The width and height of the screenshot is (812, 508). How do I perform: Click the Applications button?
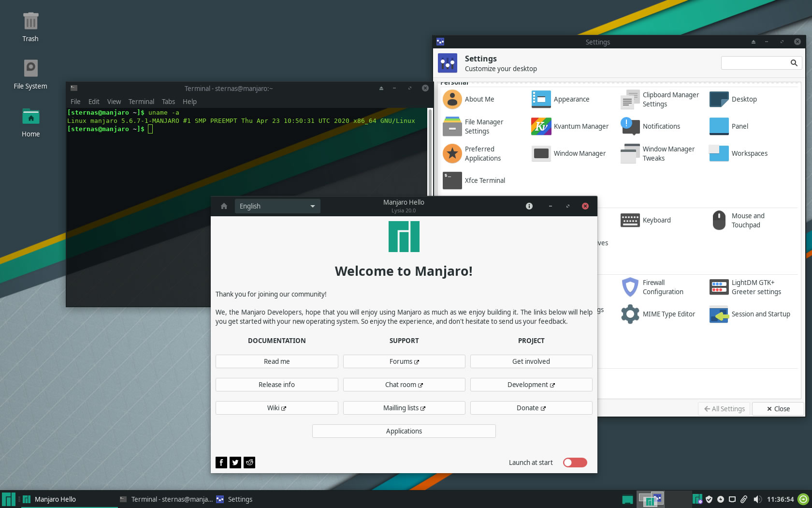(x=404, y=431)
